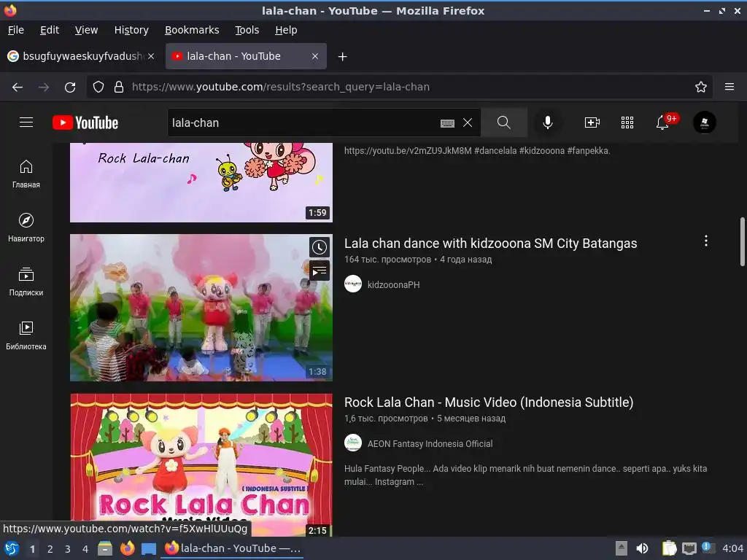The width and height of the screenshot is (747, 560).
Task: Start voice search with microphone
Action: (x=547, y=122)
